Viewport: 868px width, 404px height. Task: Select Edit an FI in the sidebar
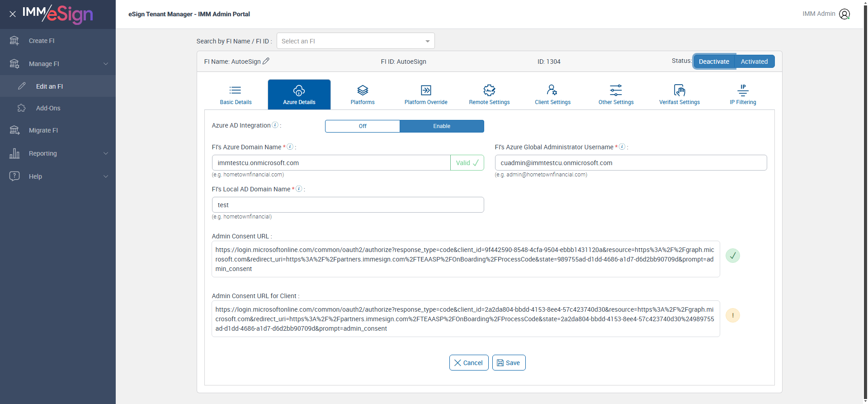58,86
